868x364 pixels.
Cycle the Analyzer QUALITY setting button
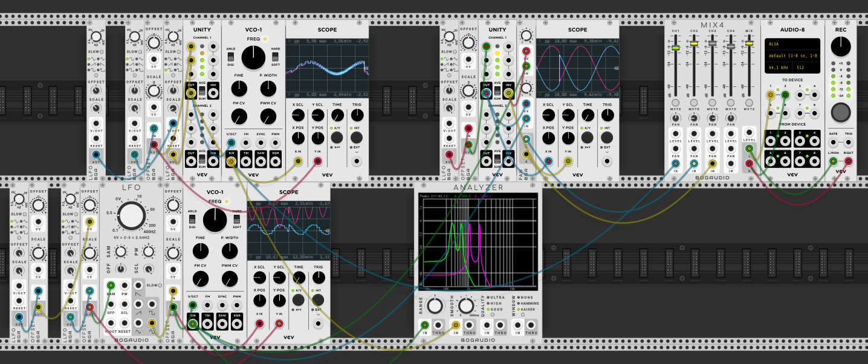coord(494,315)
